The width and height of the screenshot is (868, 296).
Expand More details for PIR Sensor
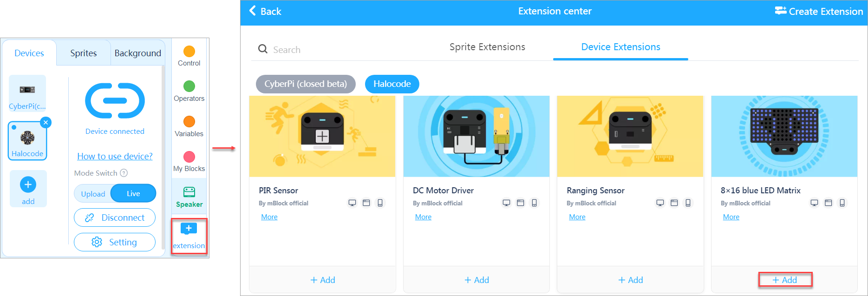coord(269,217)
